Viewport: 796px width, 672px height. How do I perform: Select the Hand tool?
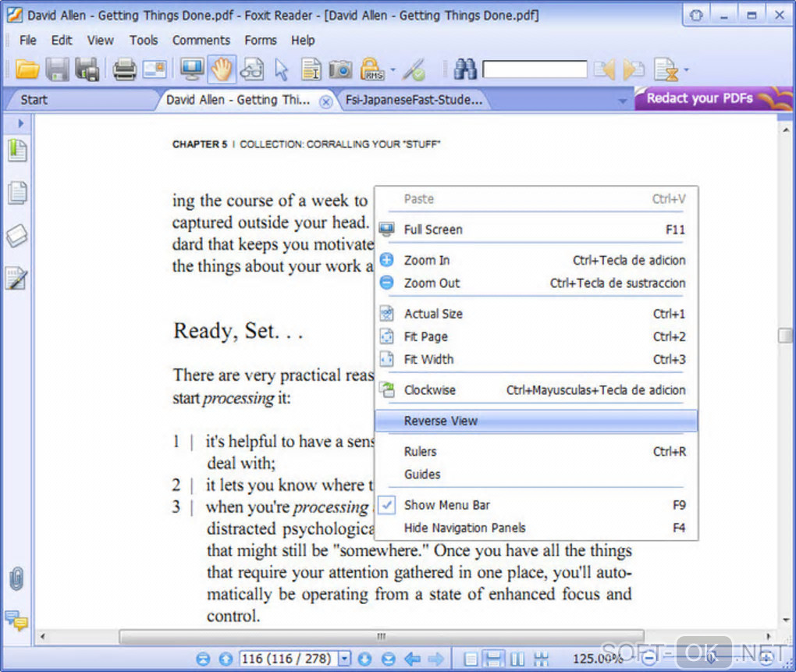click(222, 69)
